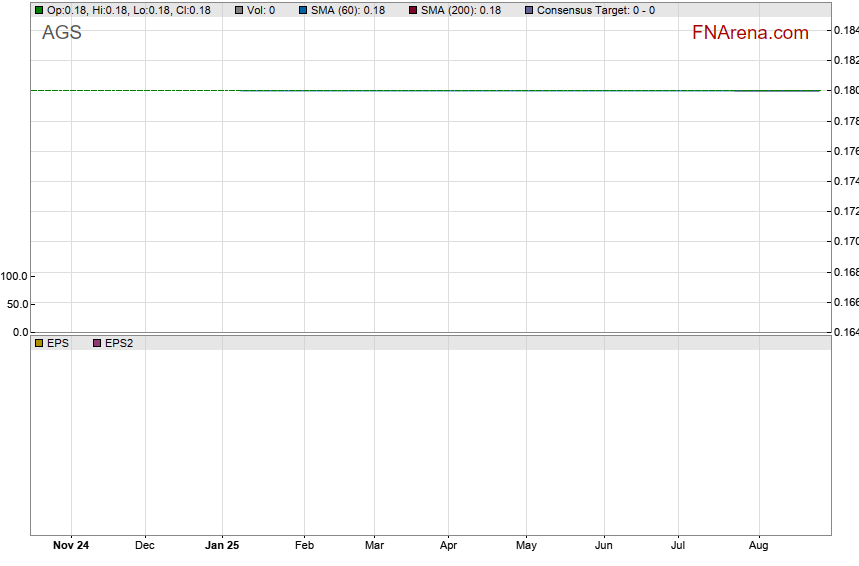Click the 'May' month axis label

tap(526, 545)
